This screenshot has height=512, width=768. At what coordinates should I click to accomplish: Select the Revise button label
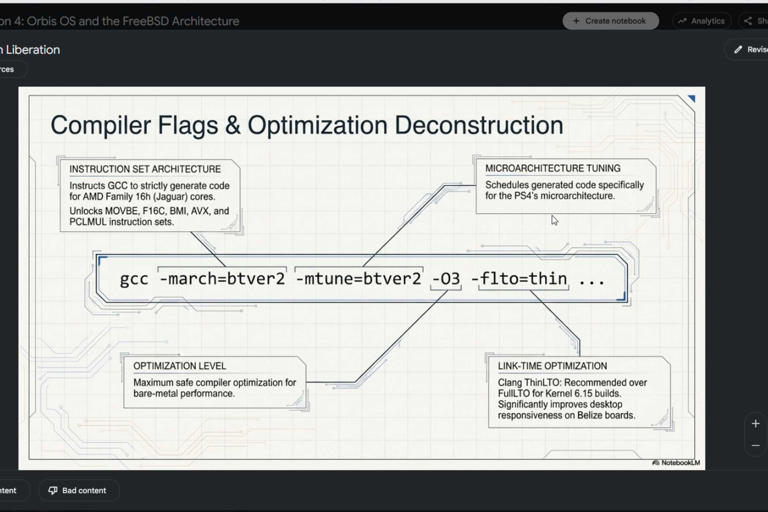pos(757,49)
